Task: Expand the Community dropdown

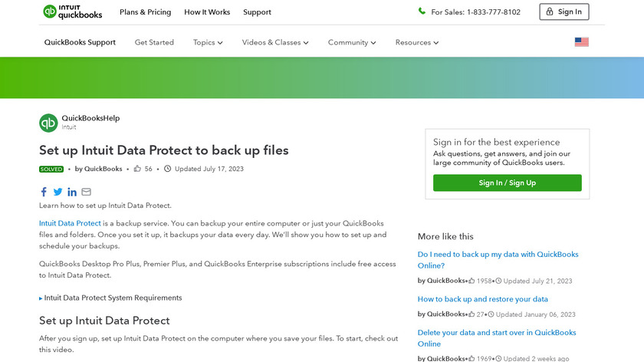Action: click(x=352, y=42)
